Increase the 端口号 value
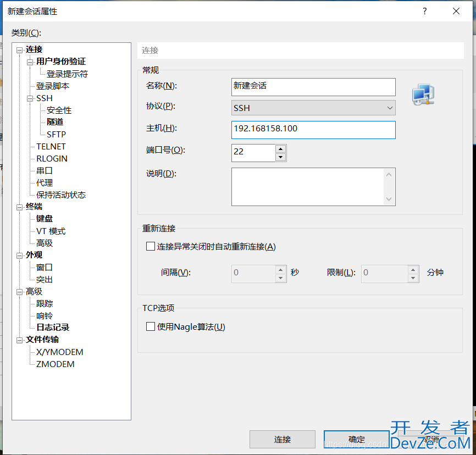476x455 pixels. (x=281, y=149)
